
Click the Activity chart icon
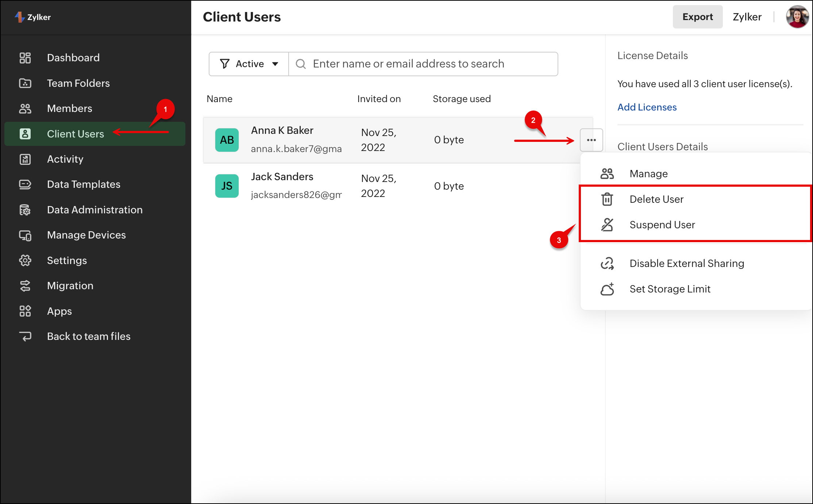pos(25,159)
